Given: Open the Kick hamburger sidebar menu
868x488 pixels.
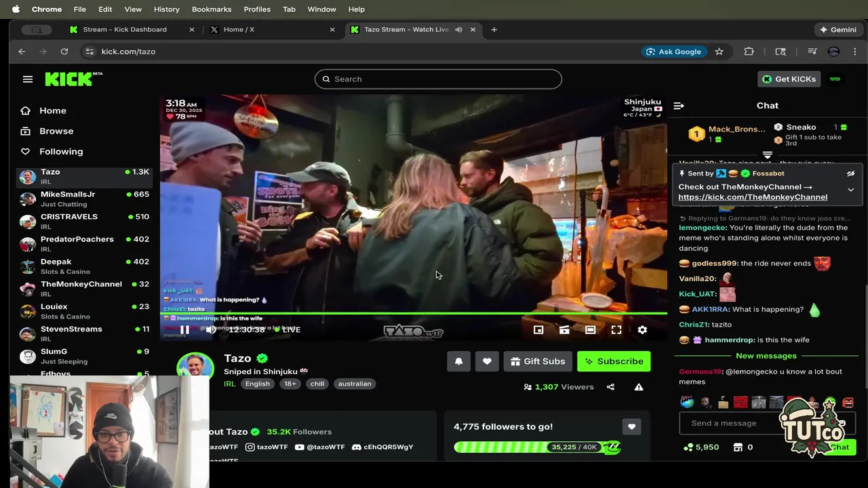Looking at the screenshot, I should pos(28,79).
